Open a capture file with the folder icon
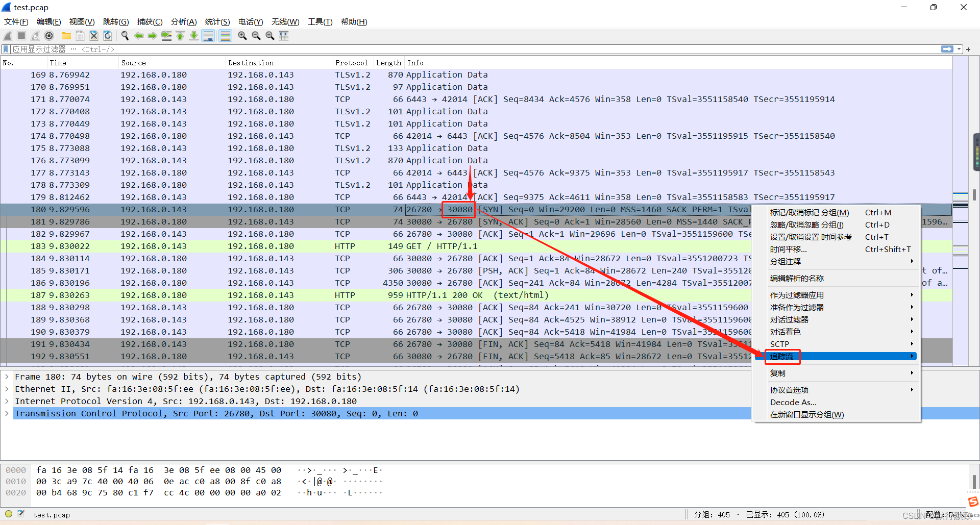The height and width of the screenshot is (525, 980). (66, 36)
